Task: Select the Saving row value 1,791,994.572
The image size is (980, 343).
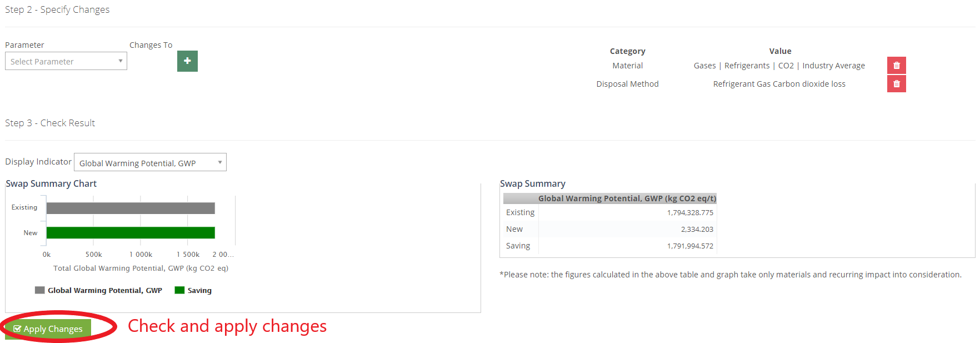Action: pyautogui.click(x=690, y=246)
